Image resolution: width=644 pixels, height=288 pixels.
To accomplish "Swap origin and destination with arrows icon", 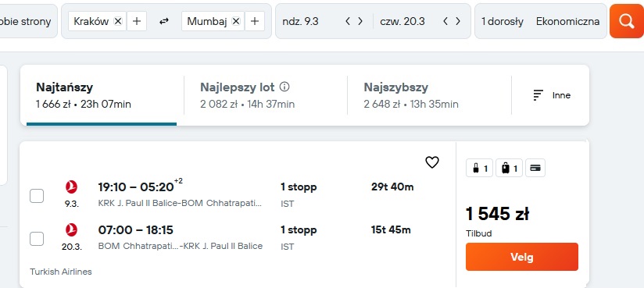I will point(164,21).
